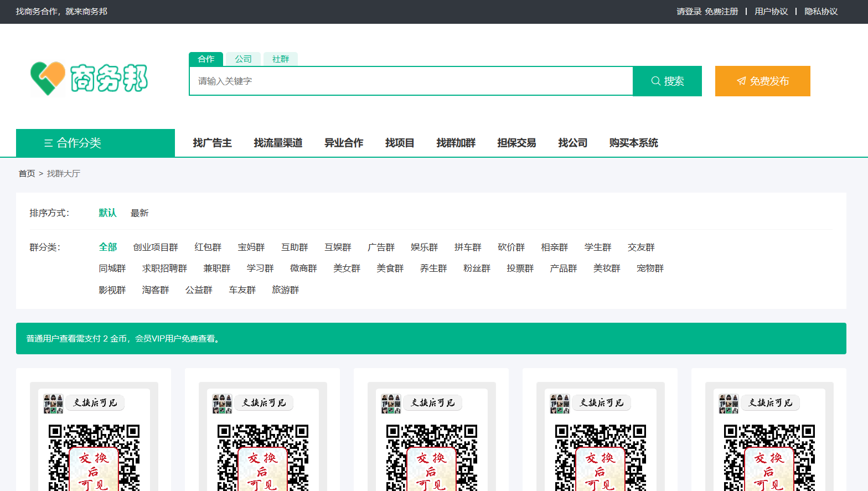
Task: Click the group avatar on the second card
Action: click(x=222, y=404)
